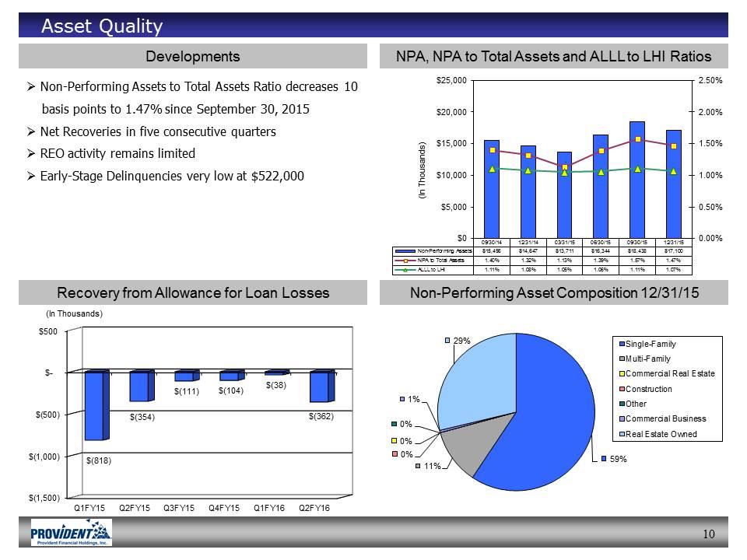The image size is (747, 560).
Task: Click the Non-Performing Asset Composition header
Action: coord(553,292)
